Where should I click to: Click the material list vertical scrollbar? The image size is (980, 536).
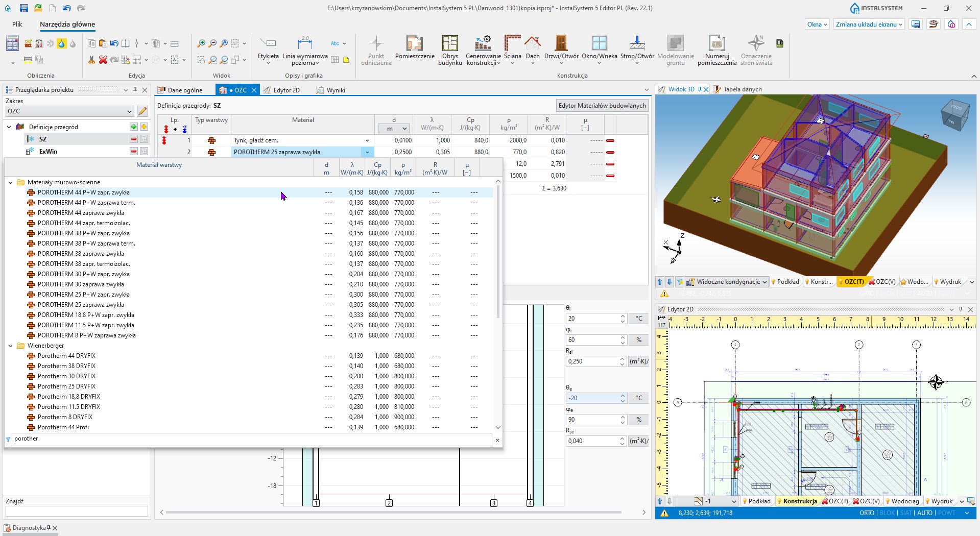coord(498,252)
